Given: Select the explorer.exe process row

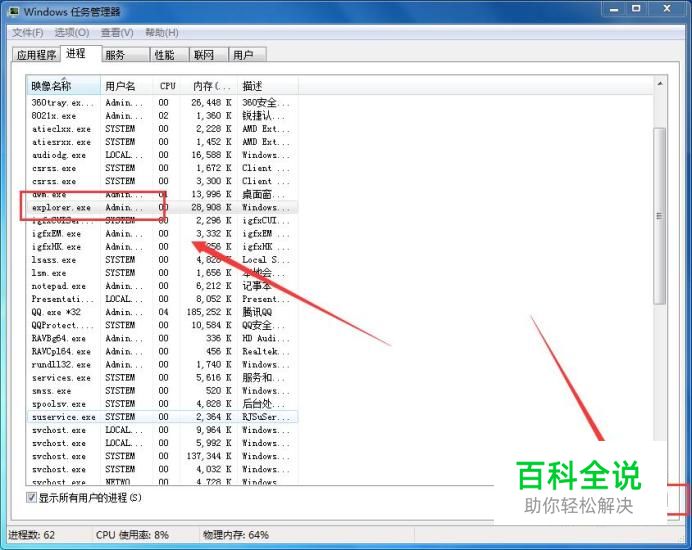Looking at the screenshot, I should tap(162, 207).
